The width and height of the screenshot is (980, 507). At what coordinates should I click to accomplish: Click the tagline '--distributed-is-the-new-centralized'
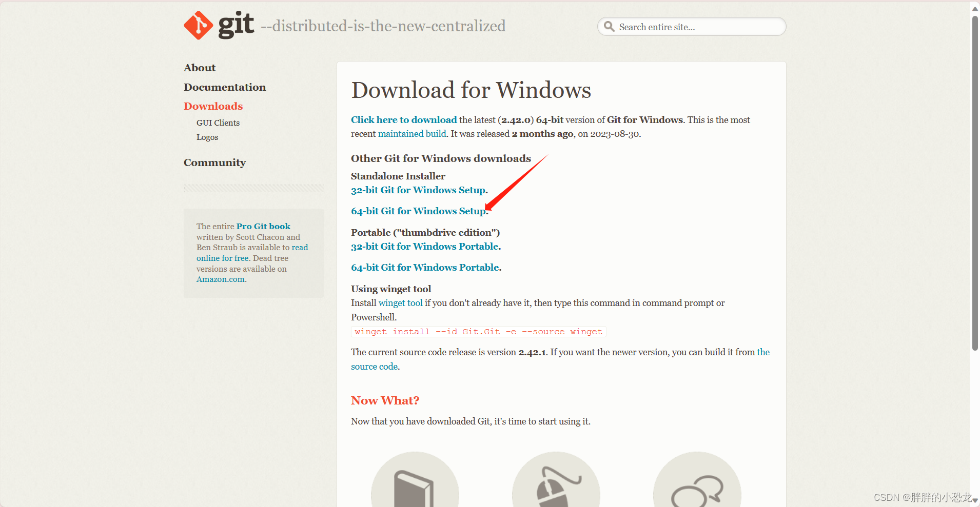pyautogui.click(x=383, y=26)
